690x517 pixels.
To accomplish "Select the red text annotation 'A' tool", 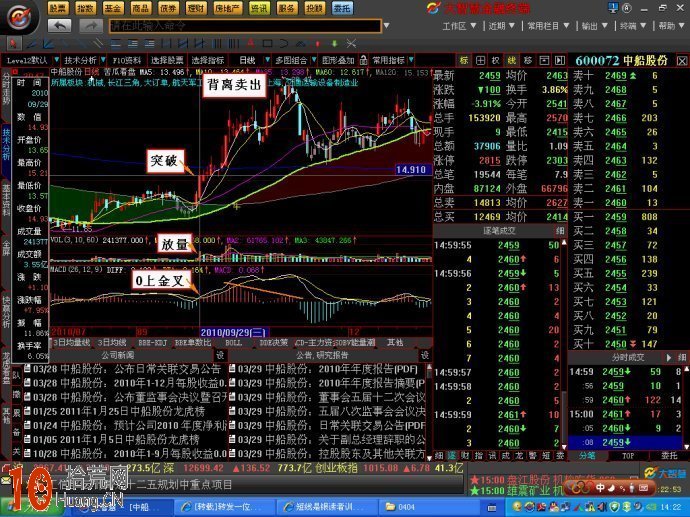I will [x=250, y=44].
